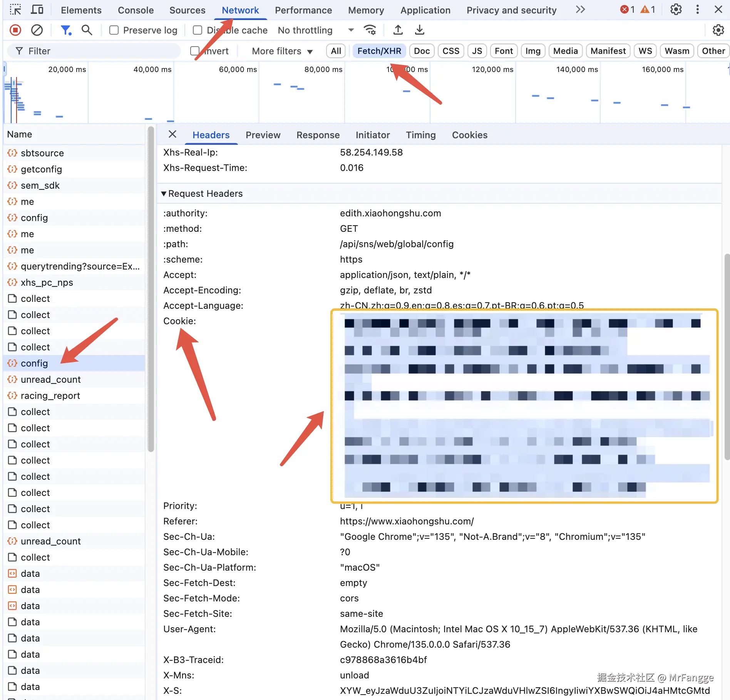Open the Performance tab
Screen dimensions: 730x700
[x=303, y=10]
